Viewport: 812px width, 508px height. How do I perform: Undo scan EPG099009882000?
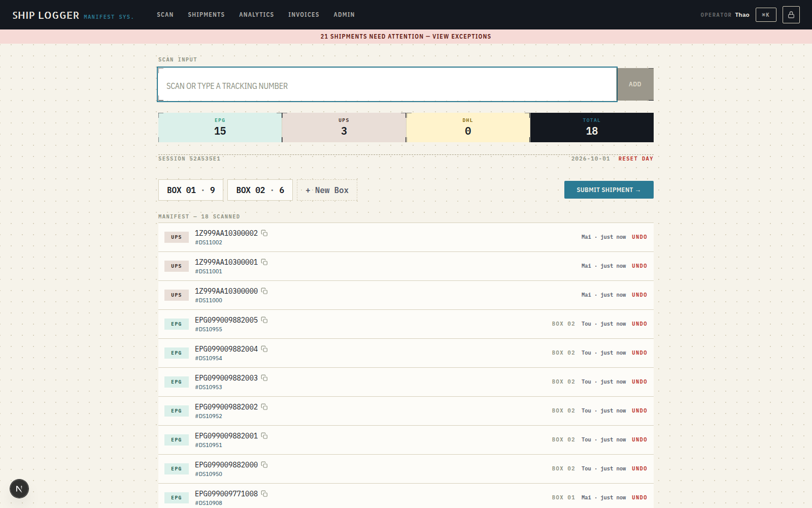[x=639, y=468]
